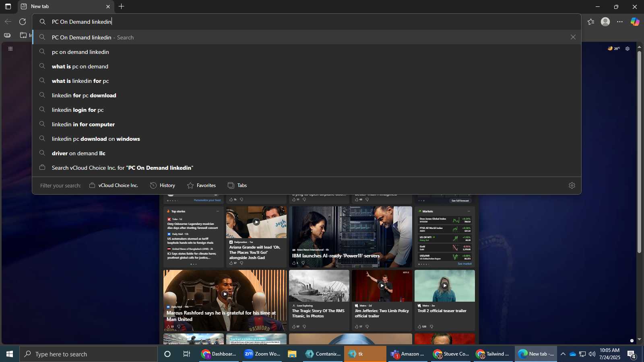Filter search by Favorites
This screenshot has height=362, width=644.
click(x=202, y=185)
